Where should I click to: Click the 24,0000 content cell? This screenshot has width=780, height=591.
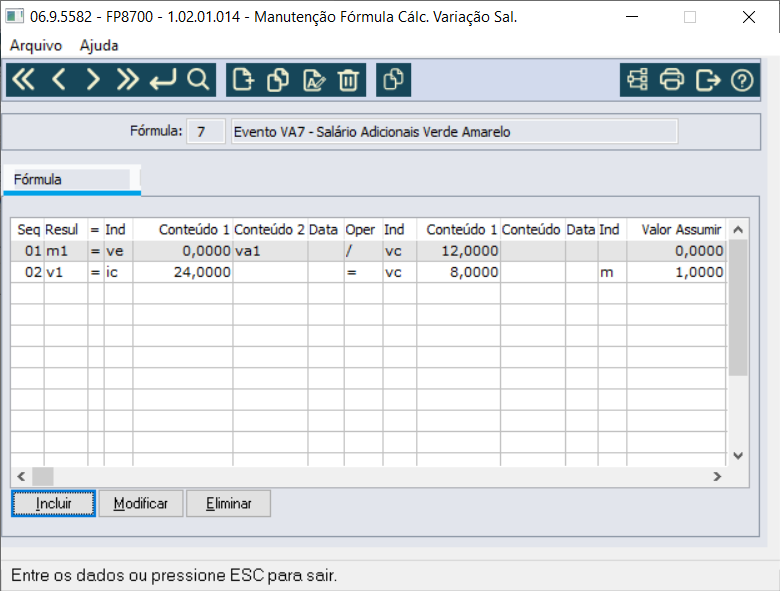point(183,272)
